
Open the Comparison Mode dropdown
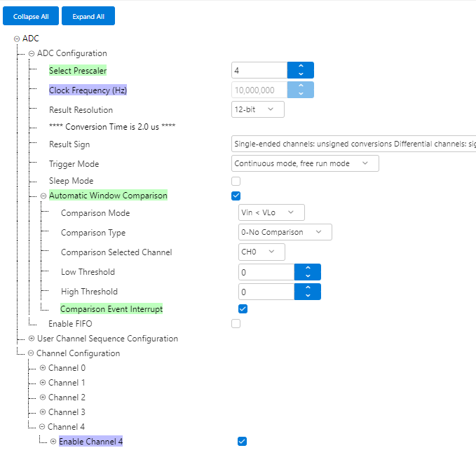(271, 212)
